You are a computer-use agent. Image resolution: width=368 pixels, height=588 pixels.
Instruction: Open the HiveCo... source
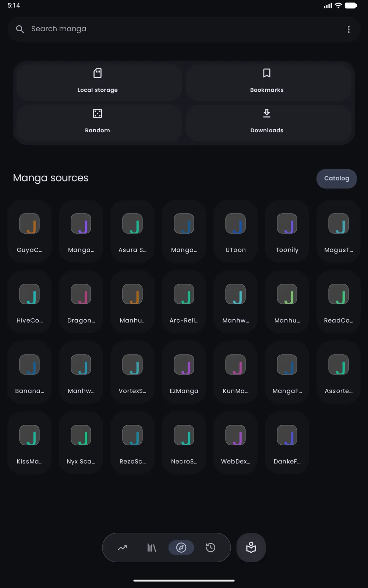tap(29, 302)
